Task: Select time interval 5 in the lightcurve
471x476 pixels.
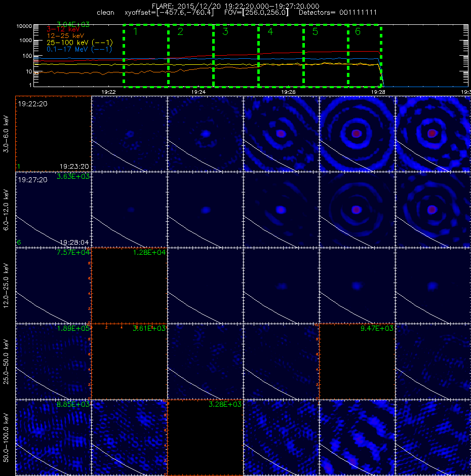Action: pyautogui.click(x=326, y=56)
